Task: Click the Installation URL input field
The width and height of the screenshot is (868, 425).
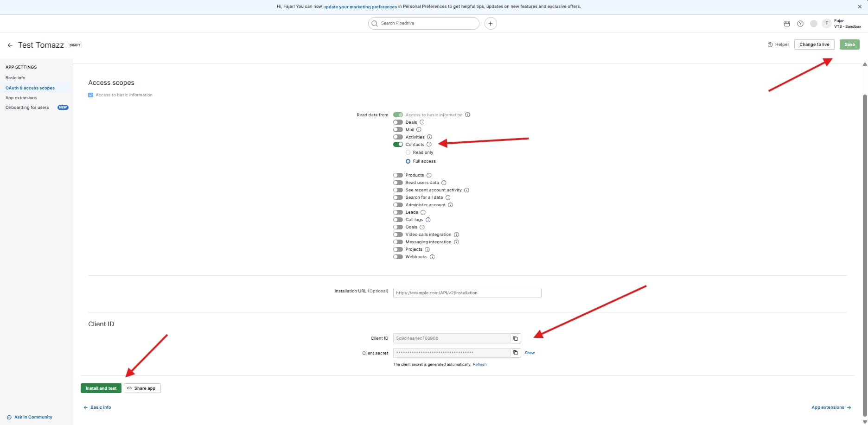Action: click(x=467, y=293)
